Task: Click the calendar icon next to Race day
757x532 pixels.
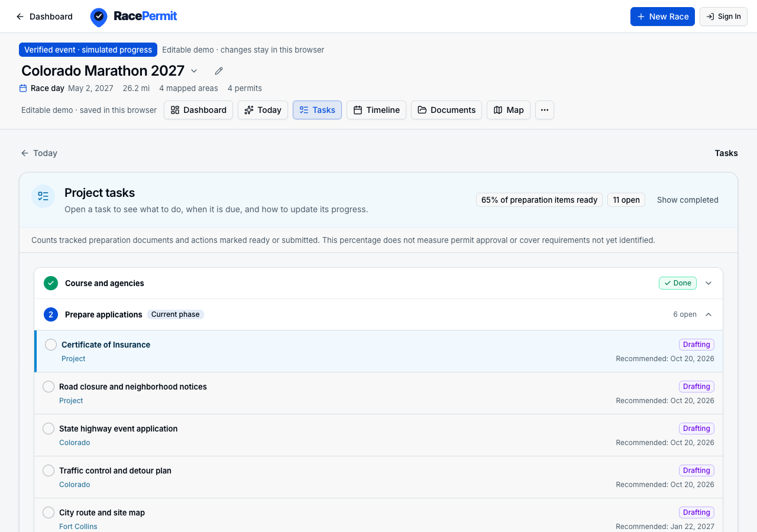Action: (x=23, y=88)
